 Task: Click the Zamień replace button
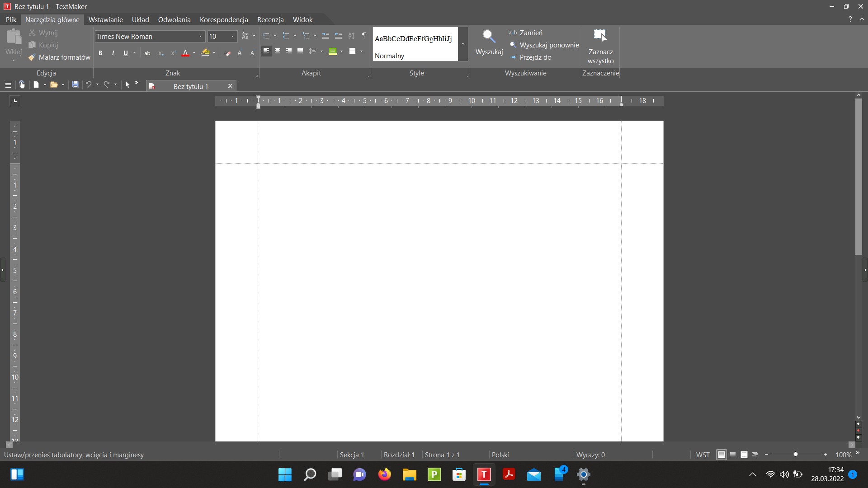tap(531, 33)
